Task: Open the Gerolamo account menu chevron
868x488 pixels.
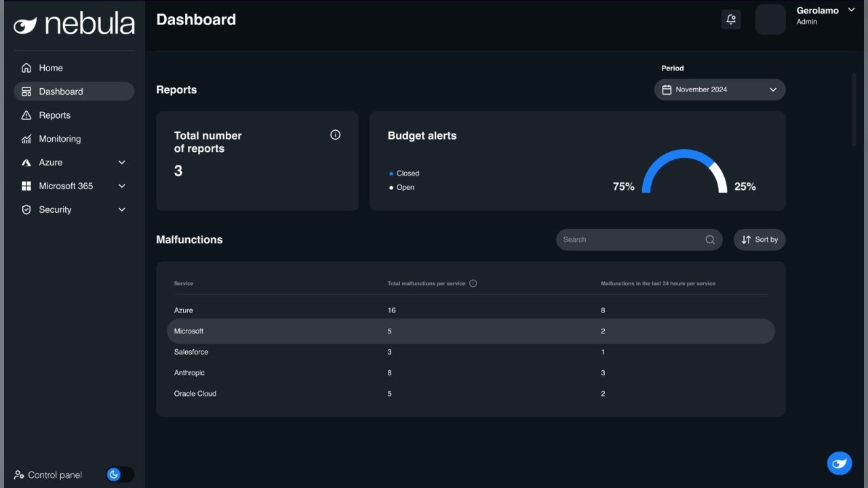Action: click(852, 10)
